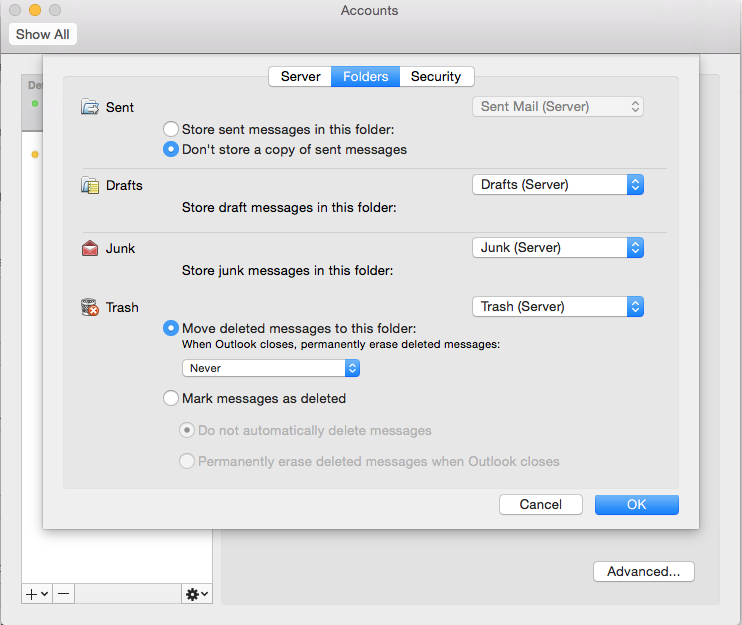Screen dimensions: 742x625
Task: Confirm settings with the OK button
Action: click(637, 504)
